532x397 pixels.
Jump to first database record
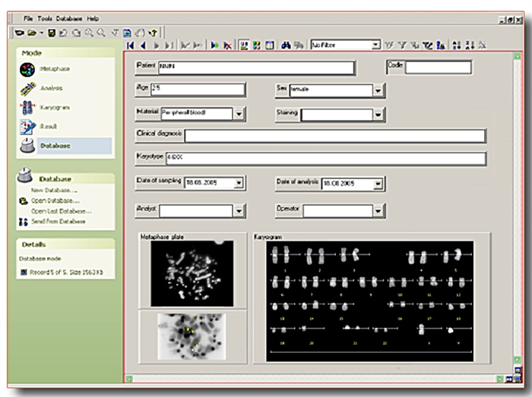click(x=131, y=46)
